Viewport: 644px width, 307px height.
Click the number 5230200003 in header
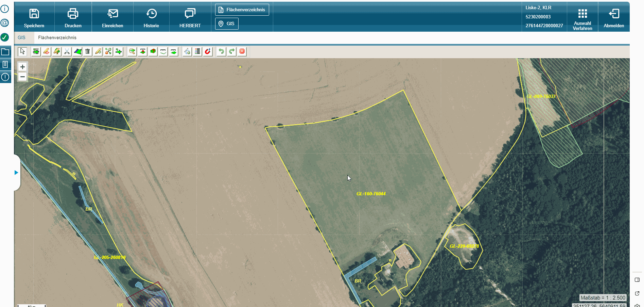[538, 17]
